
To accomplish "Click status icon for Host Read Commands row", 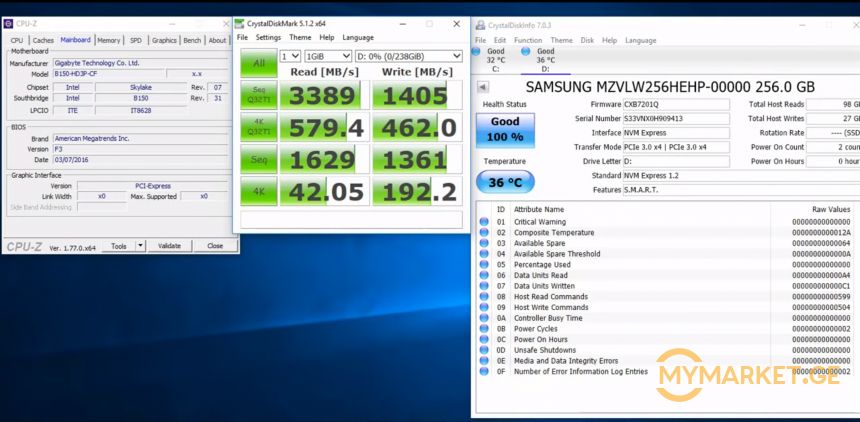I will point(484,296).
